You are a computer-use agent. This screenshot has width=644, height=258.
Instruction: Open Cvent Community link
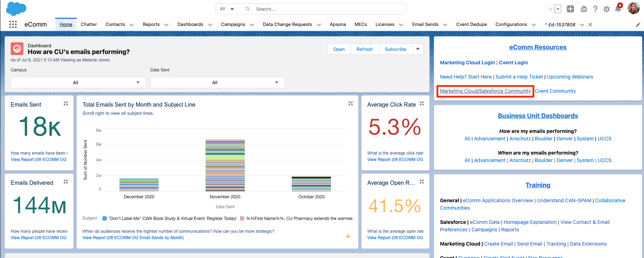pos(555,91)
